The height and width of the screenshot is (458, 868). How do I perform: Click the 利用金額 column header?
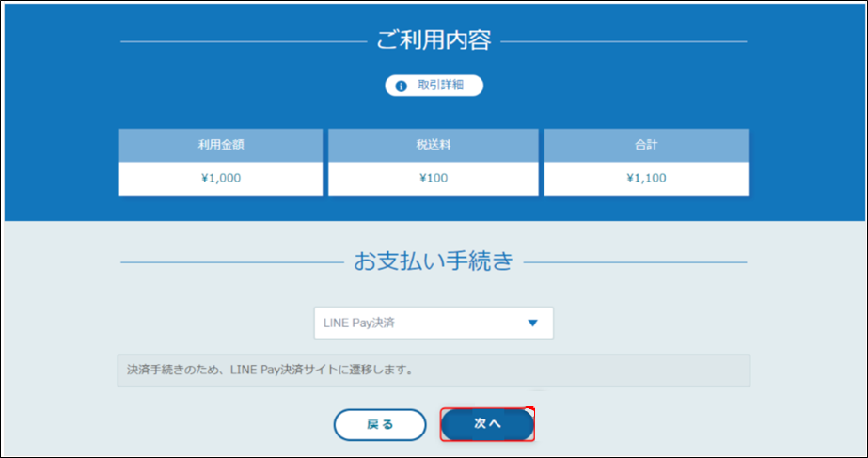click(x=221, y=145)
